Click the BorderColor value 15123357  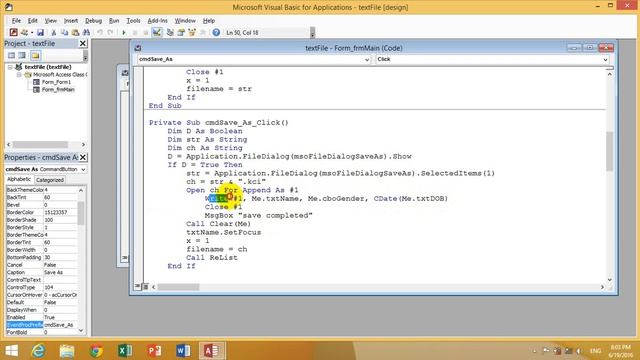tap(60, 212)
